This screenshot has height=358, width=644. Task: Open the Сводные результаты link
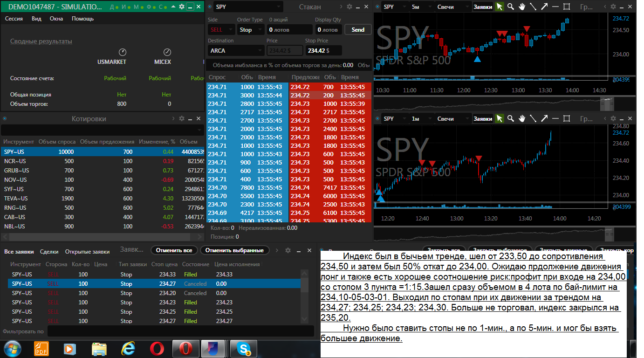point(41,41)
